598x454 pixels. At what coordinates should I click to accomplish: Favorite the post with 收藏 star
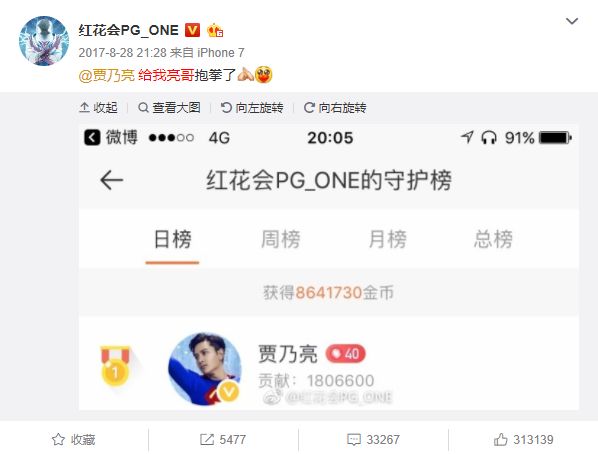click(73, 440)
